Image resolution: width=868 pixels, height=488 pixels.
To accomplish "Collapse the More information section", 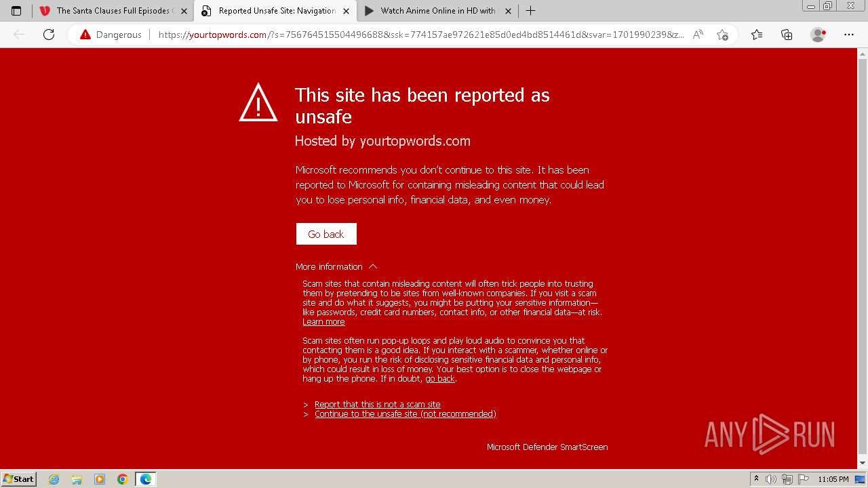I will tap(336, 266).
